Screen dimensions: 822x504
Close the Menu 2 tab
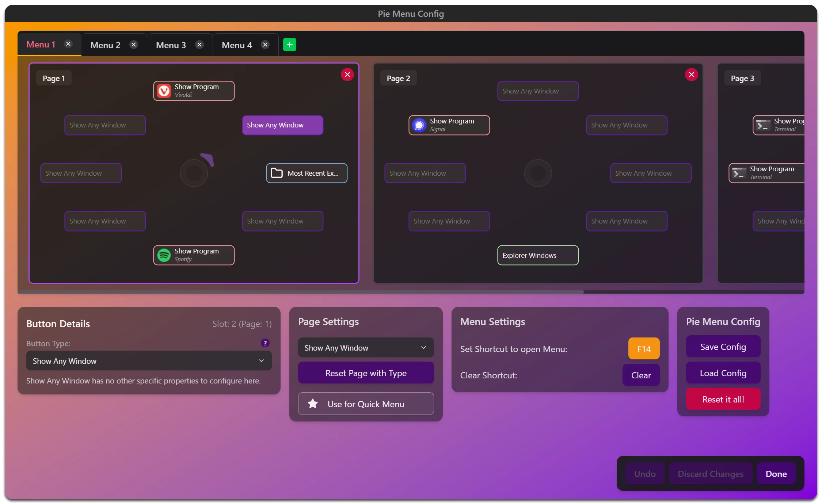click(x=134, y=45)
